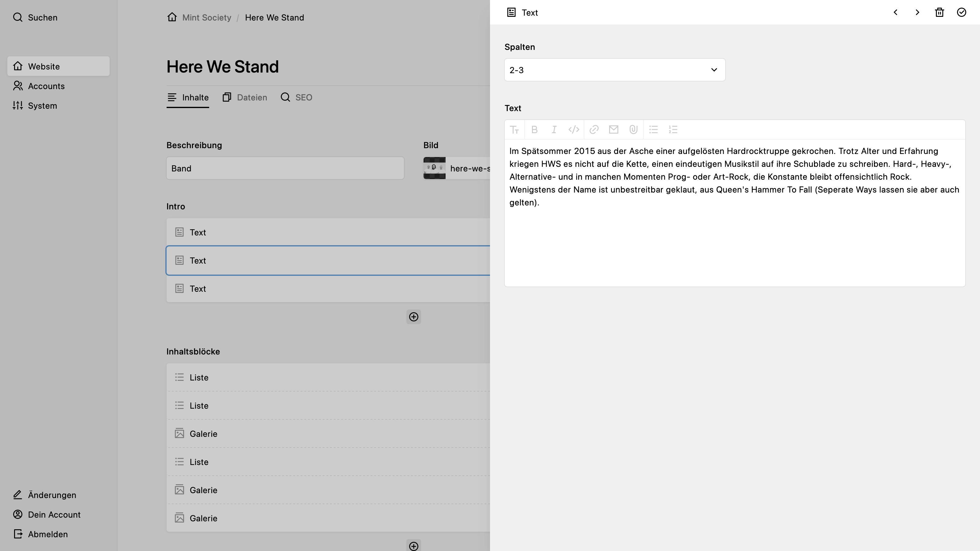
Task: Click the Beschreibung field containing Band
Action: [x=285, y=168]
